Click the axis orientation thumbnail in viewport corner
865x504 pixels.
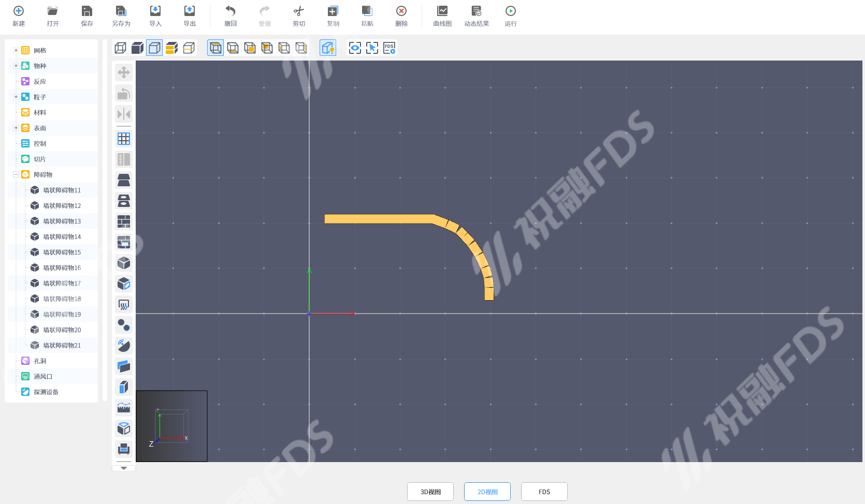[171, 426]
